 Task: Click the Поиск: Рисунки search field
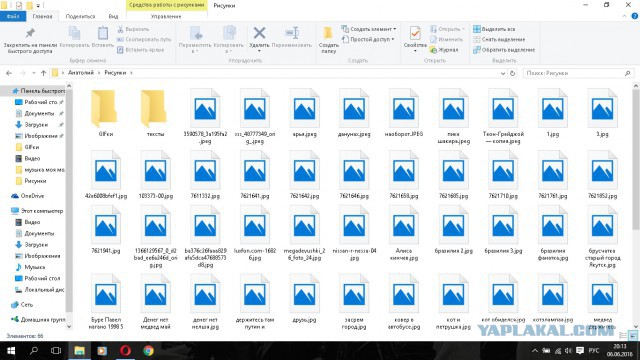pos(578,73)
